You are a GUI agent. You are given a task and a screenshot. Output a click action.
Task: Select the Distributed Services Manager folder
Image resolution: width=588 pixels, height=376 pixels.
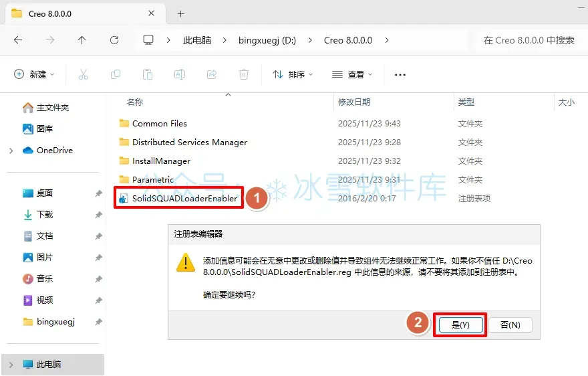coord(190,143)
